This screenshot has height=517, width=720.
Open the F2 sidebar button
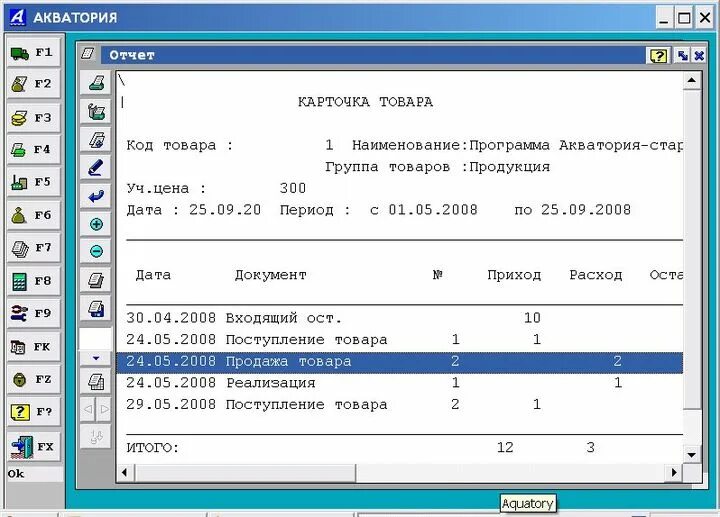pyautogui.click(x=34, y=84)
